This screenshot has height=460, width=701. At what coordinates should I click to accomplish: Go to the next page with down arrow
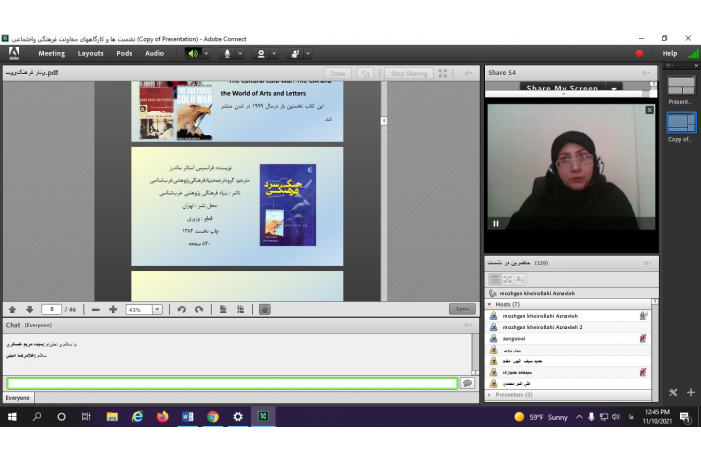30,309
